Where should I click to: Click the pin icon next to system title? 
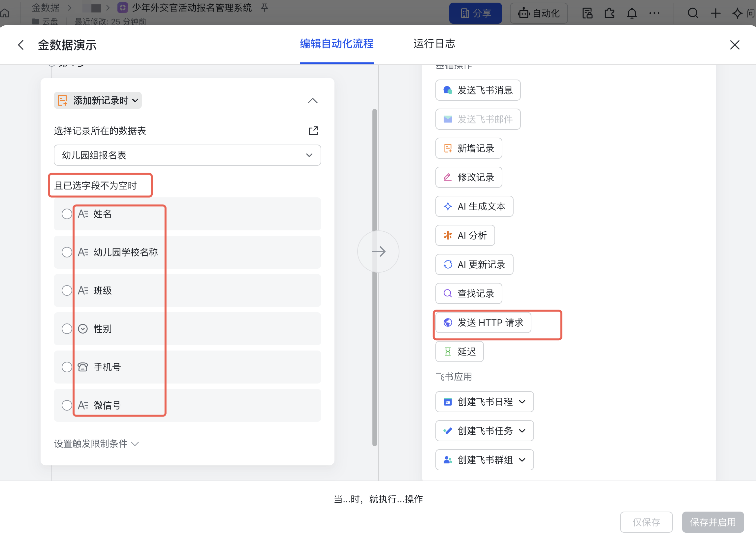[264, 7]
